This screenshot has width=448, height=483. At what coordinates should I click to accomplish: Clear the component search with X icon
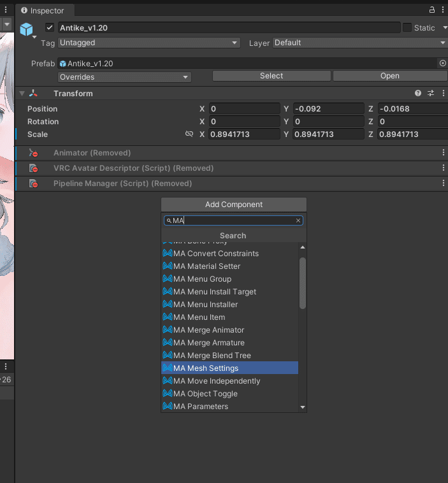pos(298,220)
